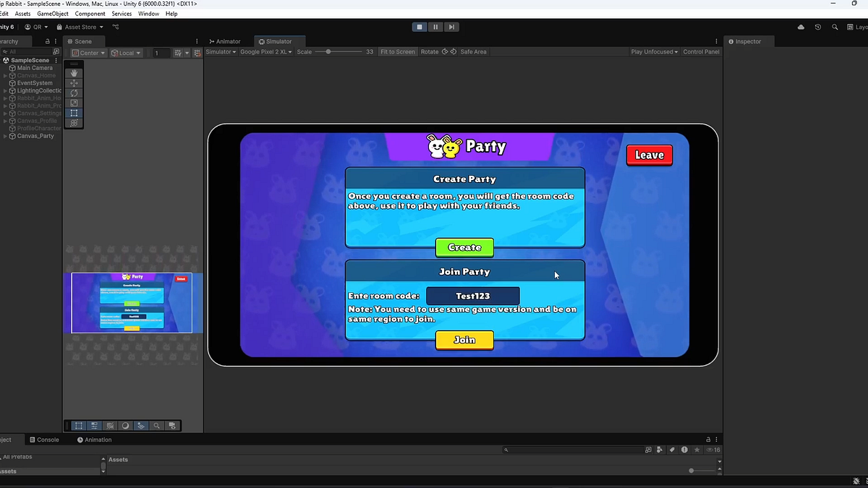Screen dimensions: 868x488
Task: Pause play mode with the pause control
Action: tap(435, 27)
